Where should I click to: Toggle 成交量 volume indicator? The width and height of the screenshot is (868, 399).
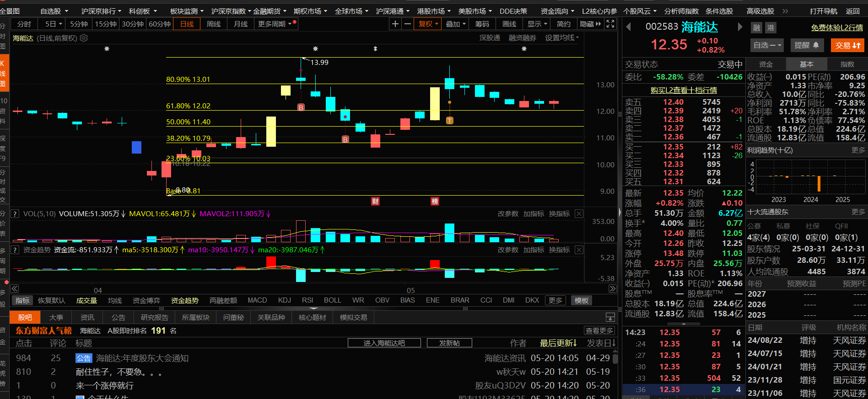click(x=86, y=300)
